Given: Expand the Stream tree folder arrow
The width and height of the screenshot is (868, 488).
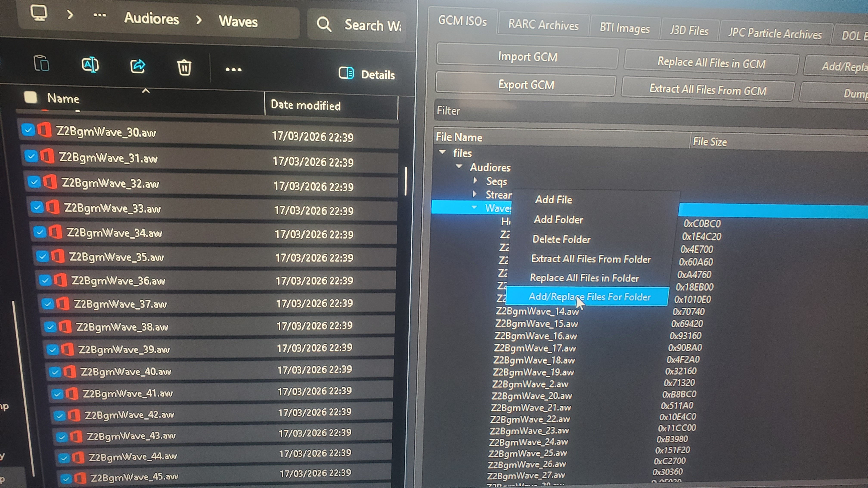Looking at the screenshot, I should pyautogui.click(x=474, y=194).
